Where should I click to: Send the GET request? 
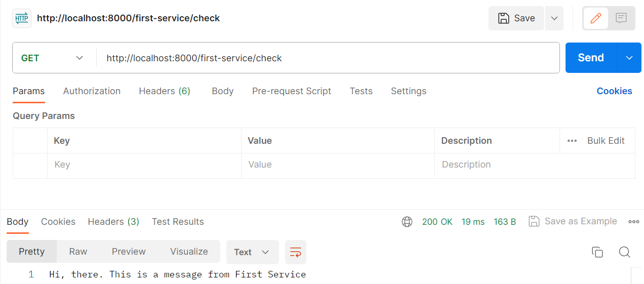click(591, 58)
